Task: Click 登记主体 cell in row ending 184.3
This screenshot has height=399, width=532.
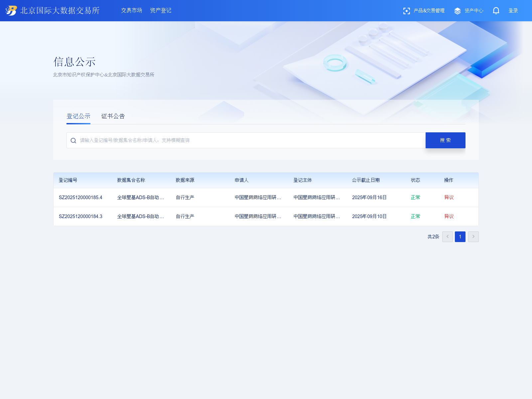Action: click(x=317, y=216)
